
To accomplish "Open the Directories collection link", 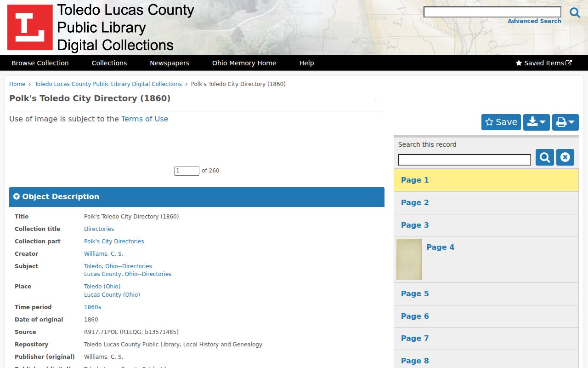I will pos(99,229).
